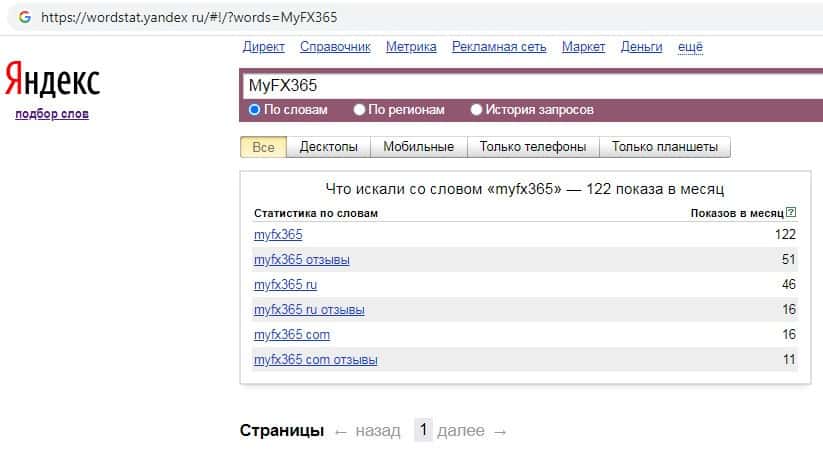Open the Только телефоны tab
The height and width of the screenshot is (469, 823).
coord(532,147)
